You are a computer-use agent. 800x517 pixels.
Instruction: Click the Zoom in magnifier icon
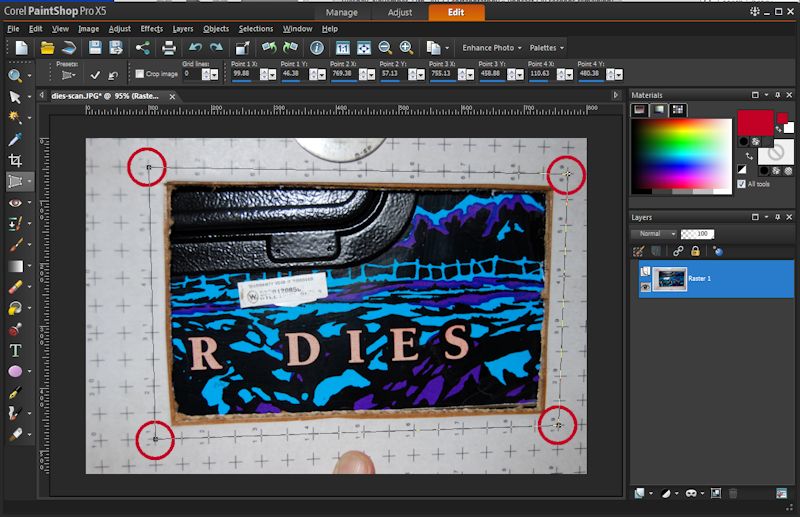(406, 47)
